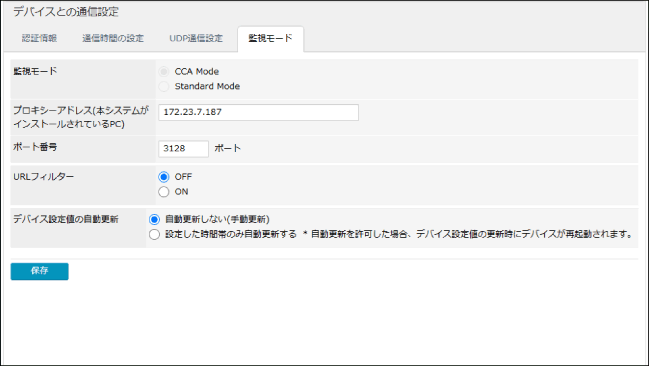Click the プロキシーアドレス label text

(x=81, y=117)
